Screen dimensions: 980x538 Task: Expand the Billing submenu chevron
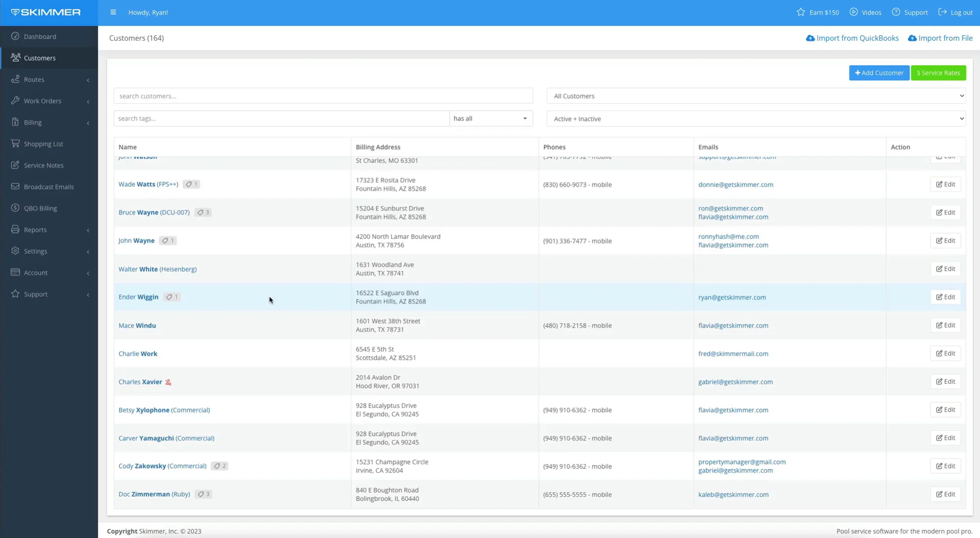[x=88, y=123]
